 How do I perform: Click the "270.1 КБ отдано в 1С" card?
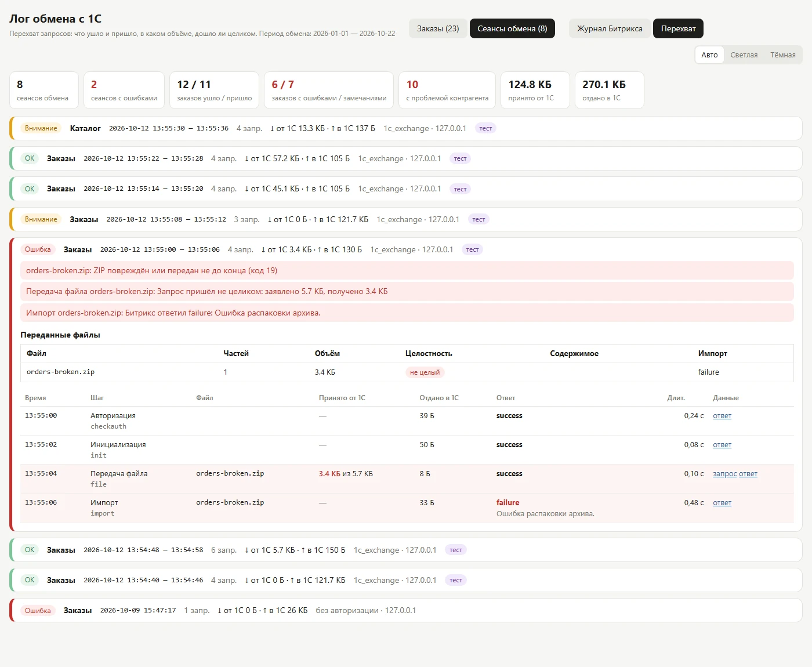[610, 90]
